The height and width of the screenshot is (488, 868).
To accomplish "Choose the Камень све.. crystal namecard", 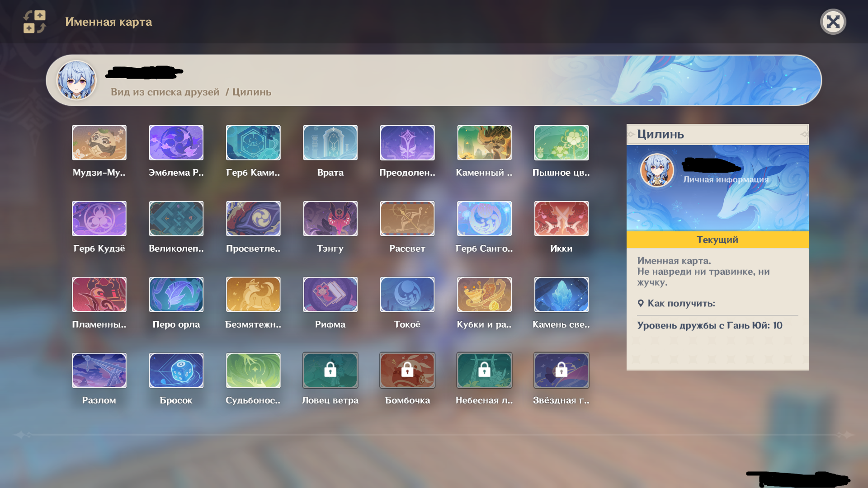I will point(561,295).
